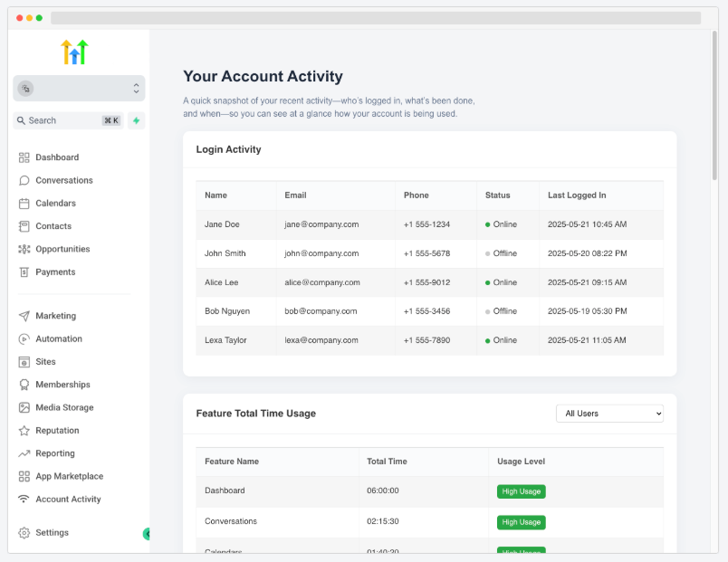Click the Opportunities pipeline icon

click(24, 249)
